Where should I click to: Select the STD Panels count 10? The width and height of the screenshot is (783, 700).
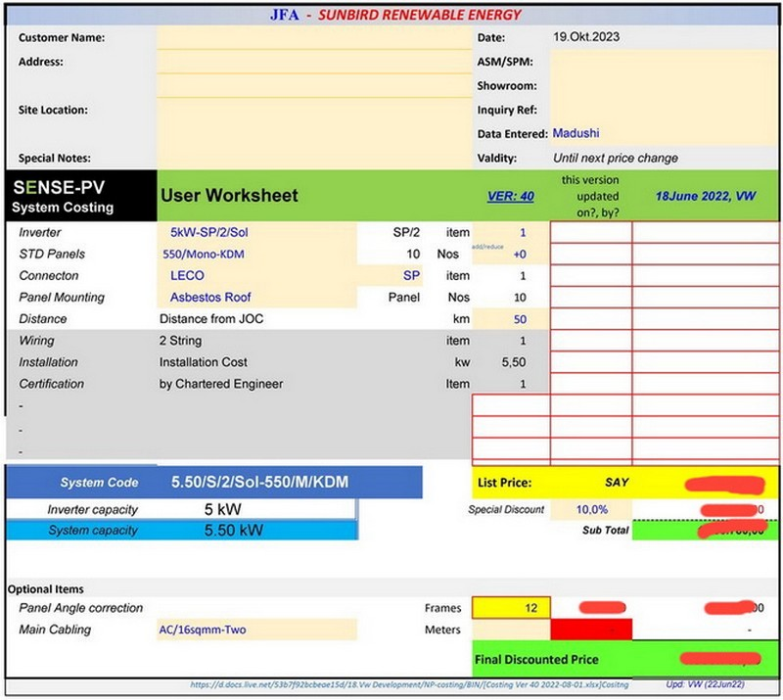pyautogui.click(x=413, y=254)
